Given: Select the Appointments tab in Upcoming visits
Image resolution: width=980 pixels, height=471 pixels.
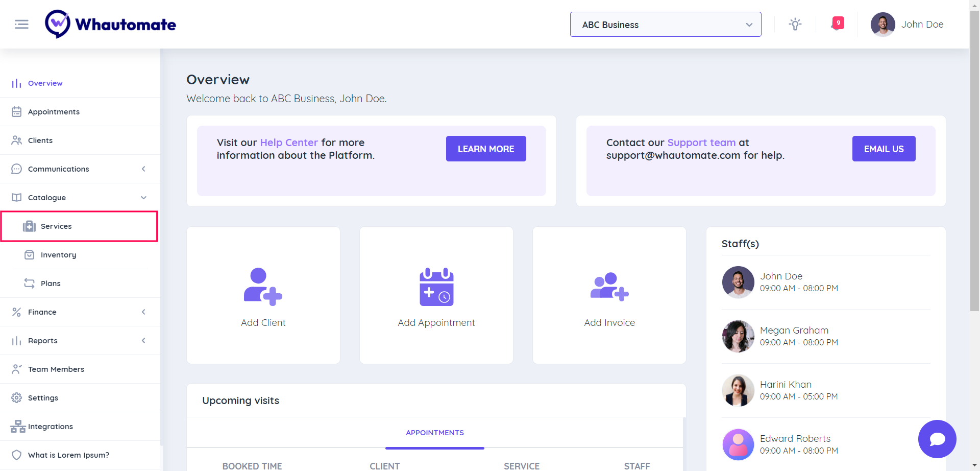Looking at the screenshot, I should 435,433.
